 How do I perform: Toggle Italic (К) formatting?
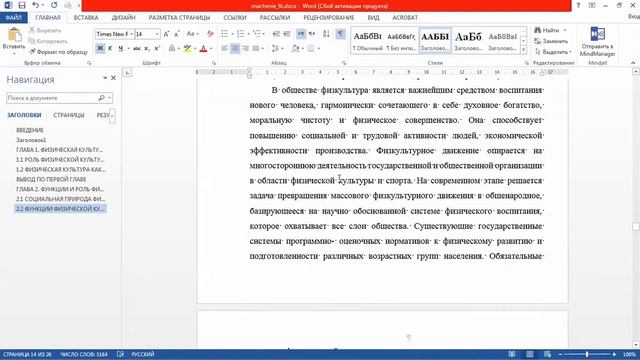click(110, 49)
